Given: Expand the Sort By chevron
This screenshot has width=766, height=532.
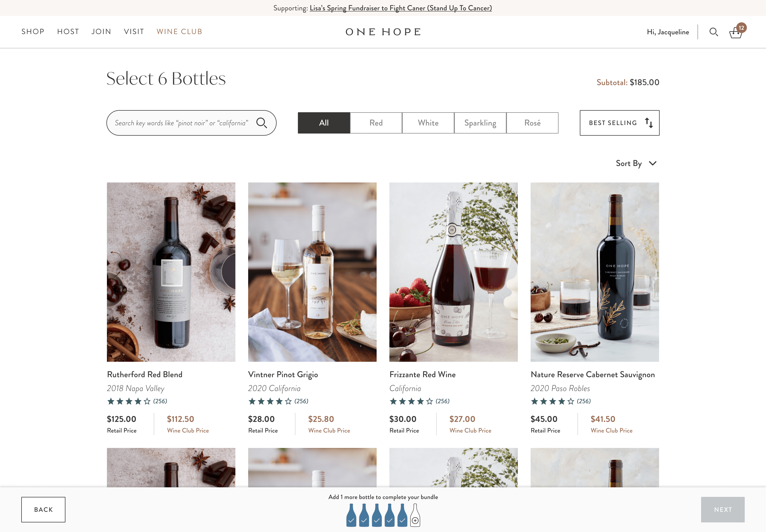Looking at the screenshot, I should click(653, 163).
